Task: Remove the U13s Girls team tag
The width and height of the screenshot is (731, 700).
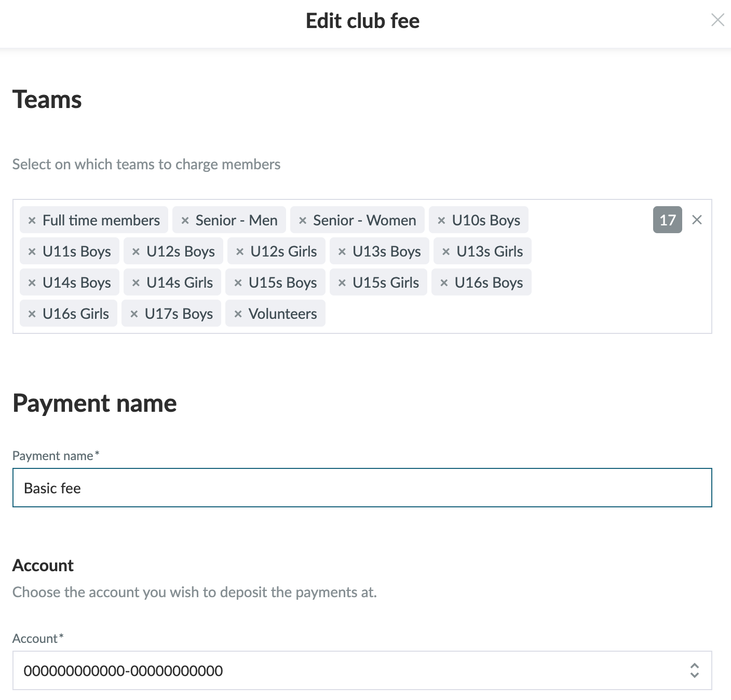Action: coord(446,251)
